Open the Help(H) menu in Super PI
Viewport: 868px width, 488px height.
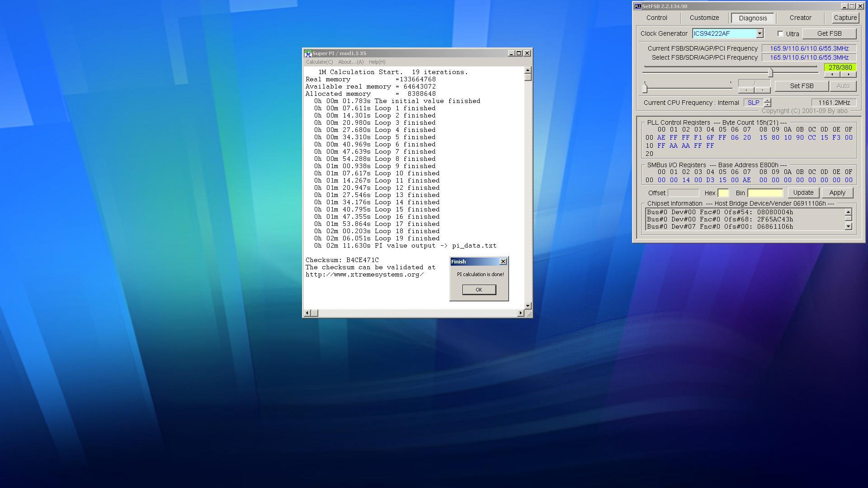[377, 62]
